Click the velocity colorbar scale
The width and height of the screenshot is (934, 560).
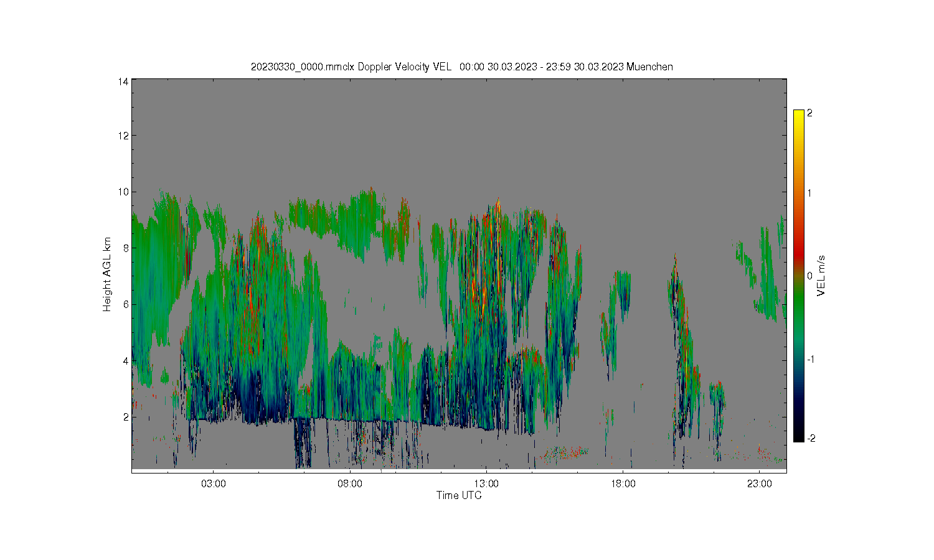click(x=799, y=276)
